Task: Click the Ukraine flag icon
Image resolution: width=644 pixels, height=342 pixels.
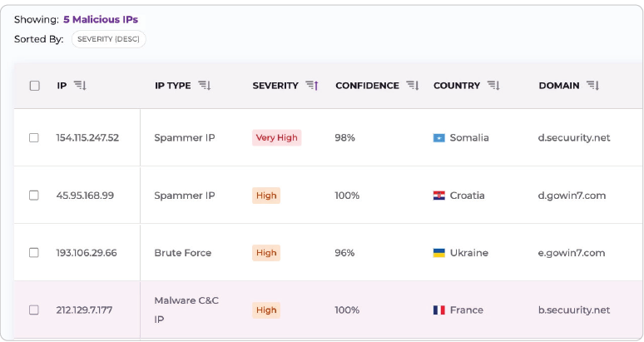Action: [439, 253]
